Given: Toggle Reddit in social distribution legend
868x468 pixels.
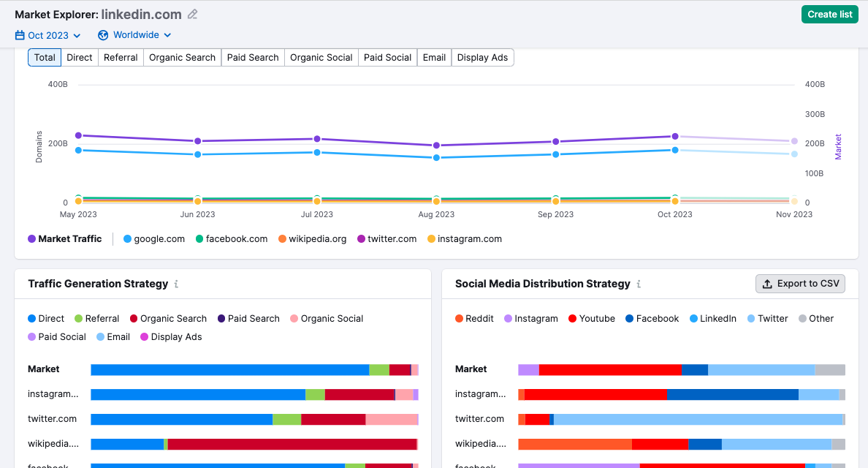Looking at the screenshot, I should tap(474, 319).
